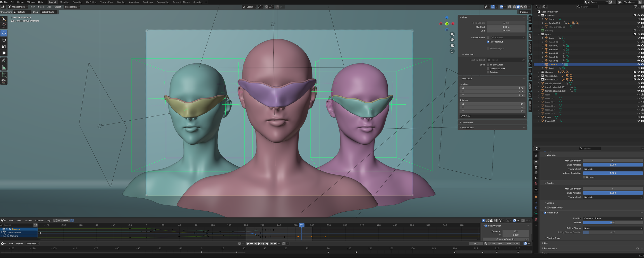The image size is (644, 258).
Task: Open the XYZ Euler rotation order dropdown
Action: coord(492,116)
